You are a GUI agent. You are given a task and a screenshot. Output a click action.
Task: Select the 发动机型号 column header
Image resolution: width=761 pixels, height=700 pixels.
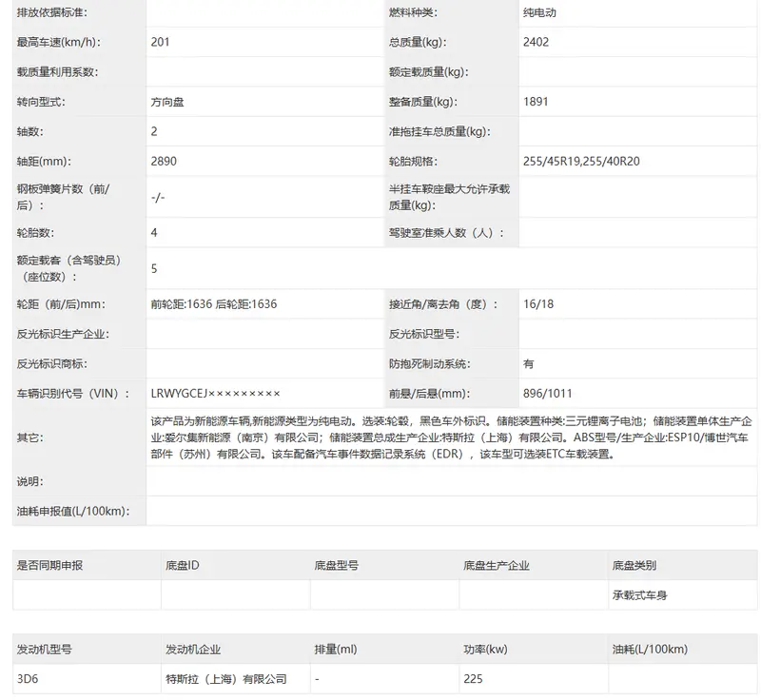click(45, 650)
